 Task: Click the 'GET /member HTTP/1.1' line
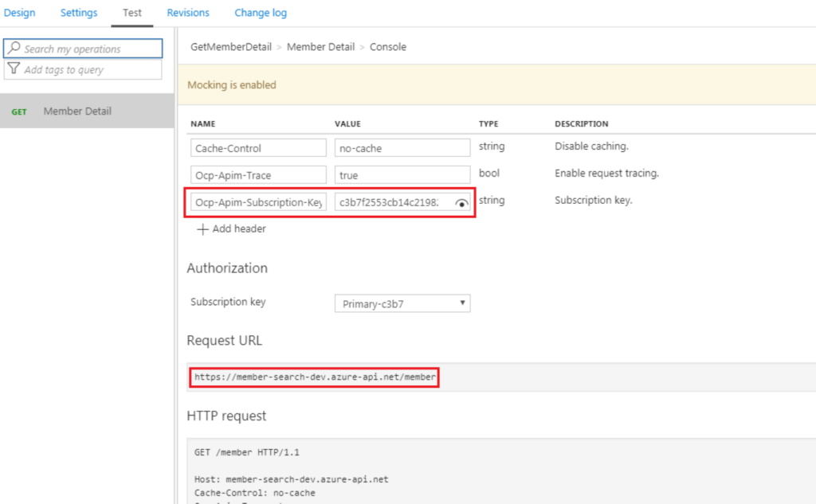coord(247,452)
